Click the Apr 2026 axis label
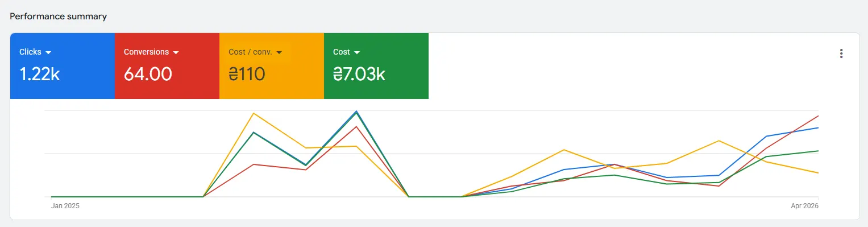This screenshot has width=868, height=227. coord(804,206)
